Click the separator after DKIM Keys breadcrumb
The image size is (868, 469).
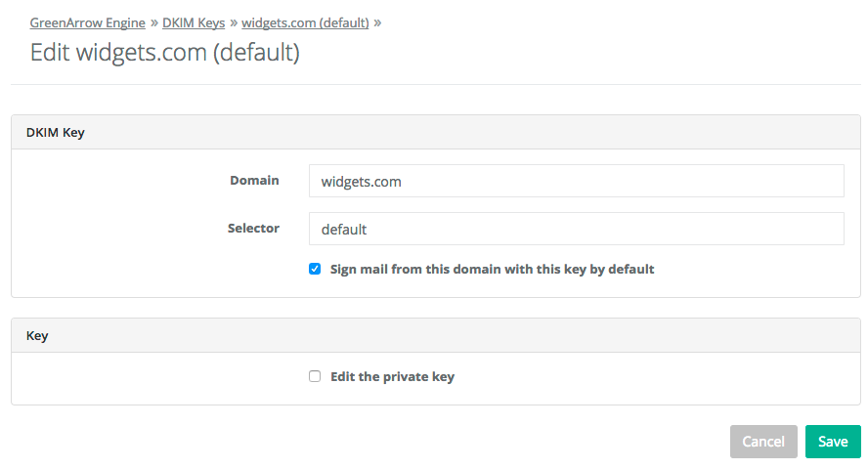pos(234,21)
